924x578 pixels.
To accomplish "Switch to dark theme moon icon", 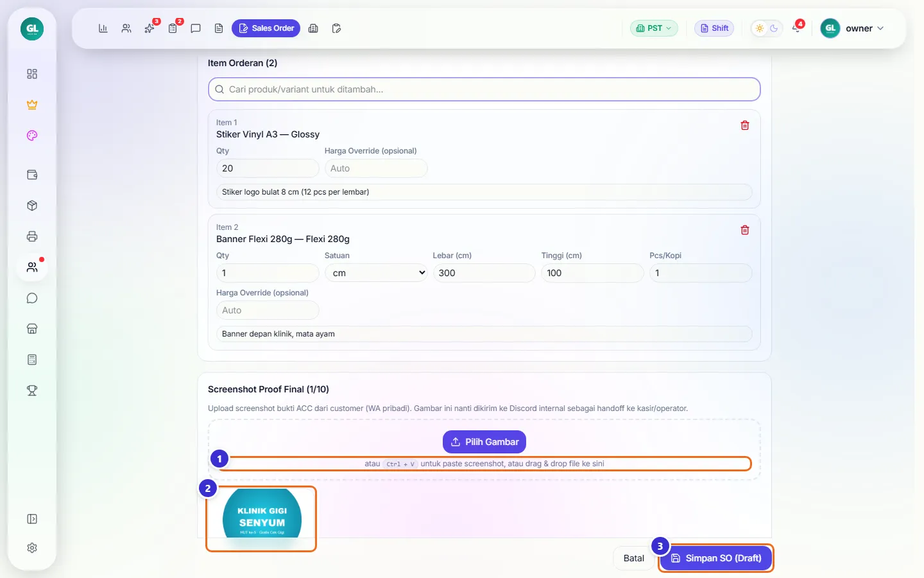I will [774, 28].
